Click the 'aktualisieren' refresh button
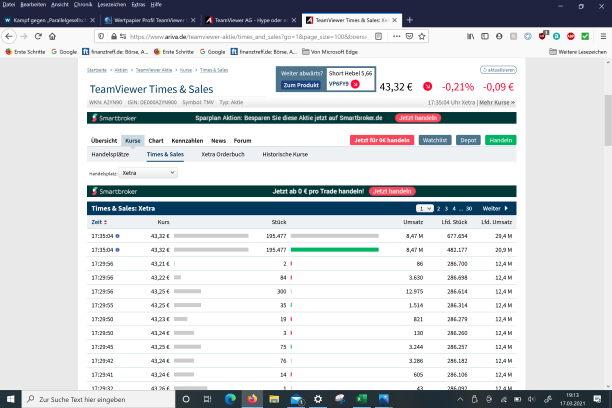612x408 pixels. pyautogui.click(x=497, y=70)
